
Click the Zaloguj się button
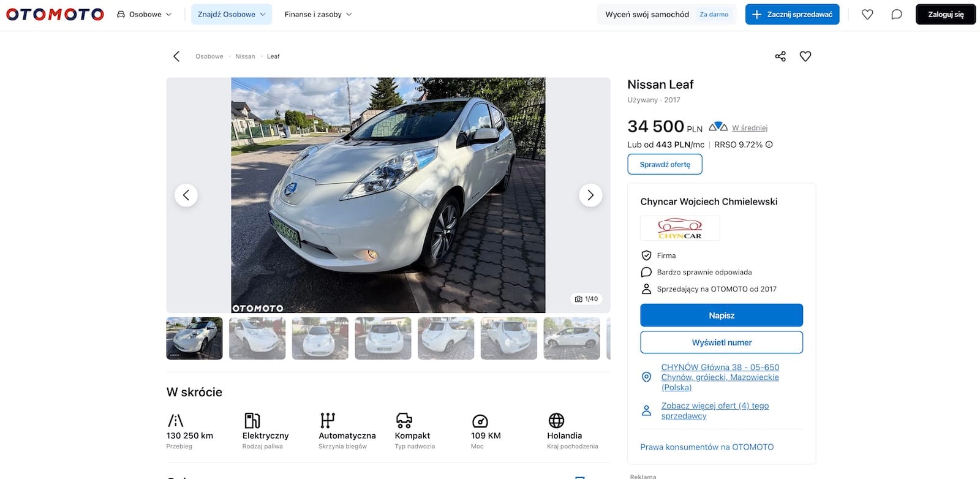(945, 14)
